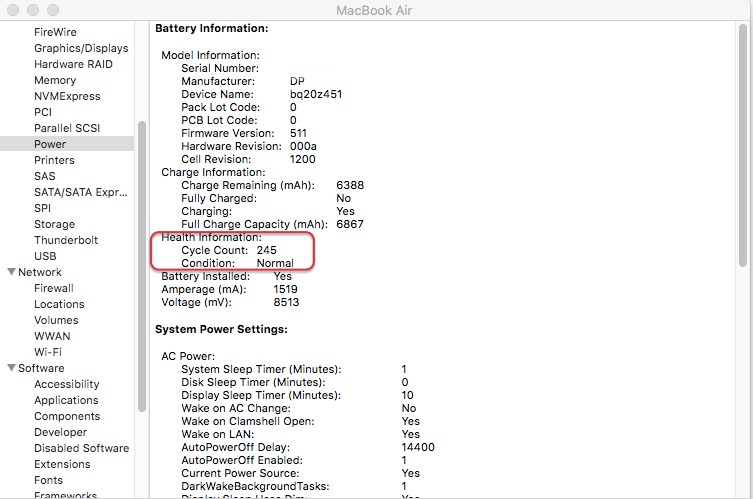This screenshot has width=753, height=499.
Task: Click the main pane vertical scrollbar
Action: [743, 146]
